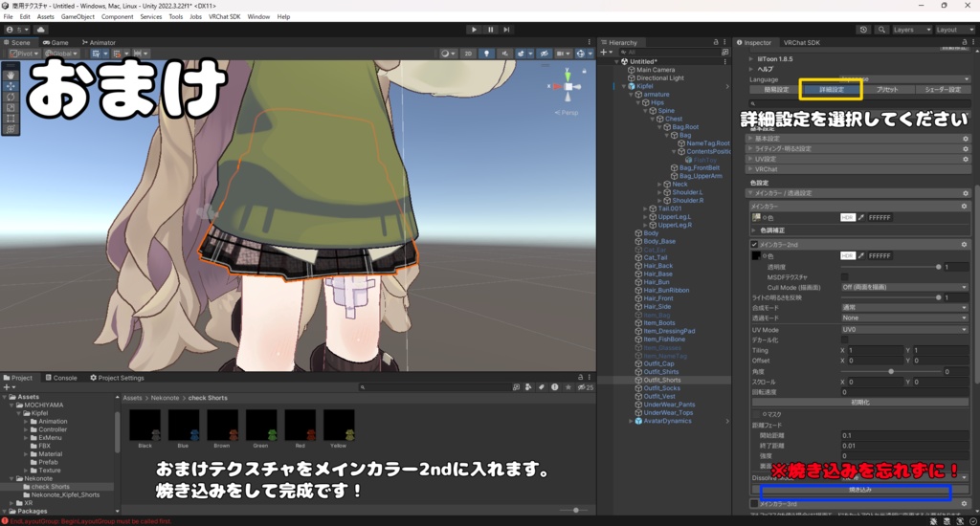Image resolution: width=980 pixels, height=526 pixels.
Task: Open the Pivot handle position dropdown
Action: pos(24,54)
